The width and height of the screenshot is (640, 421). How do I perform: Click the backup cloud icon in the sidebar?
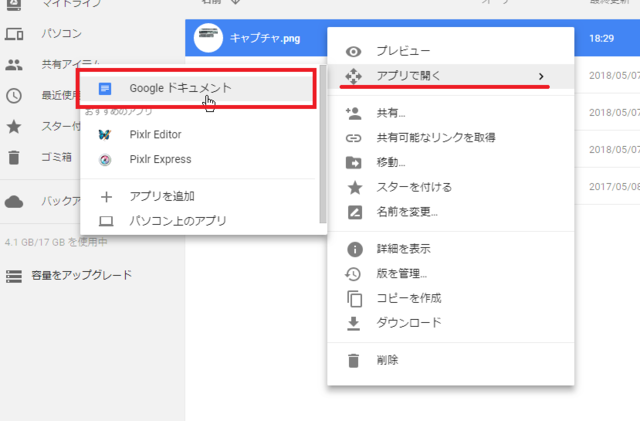pyautogui.click(x=14, y=201)
